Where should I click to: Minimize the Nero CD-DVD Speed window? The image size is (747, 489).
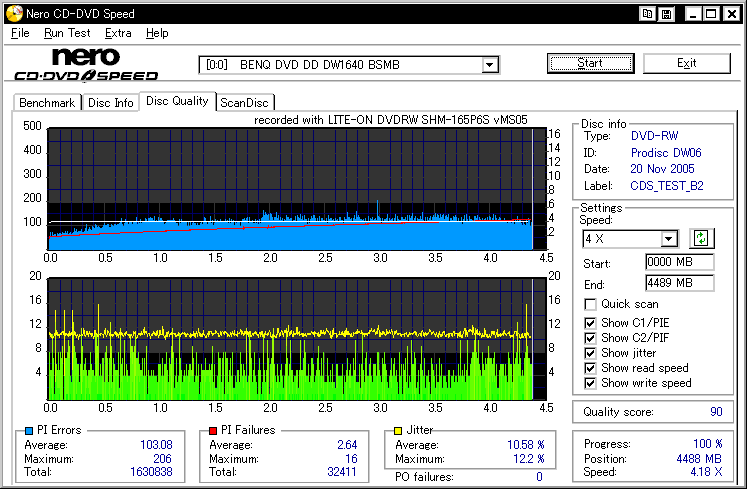pos(691,14)
